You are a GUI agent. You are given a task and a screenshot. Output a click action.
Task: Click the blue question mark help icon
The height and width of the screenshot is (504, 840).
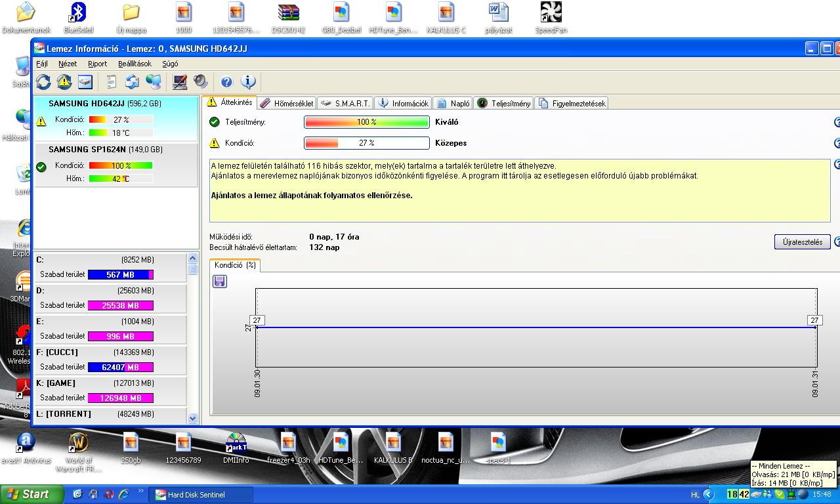226,82
